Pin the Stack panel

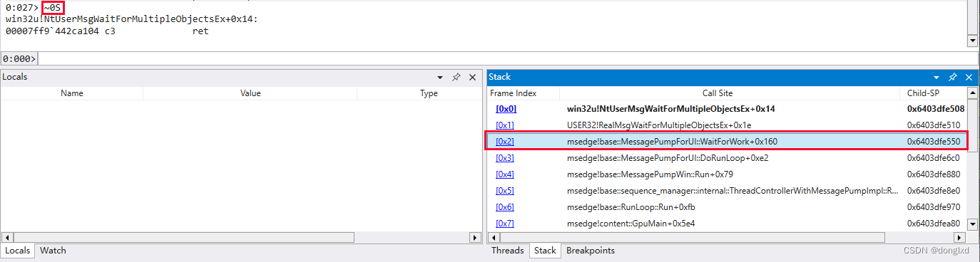click(953, 77)
